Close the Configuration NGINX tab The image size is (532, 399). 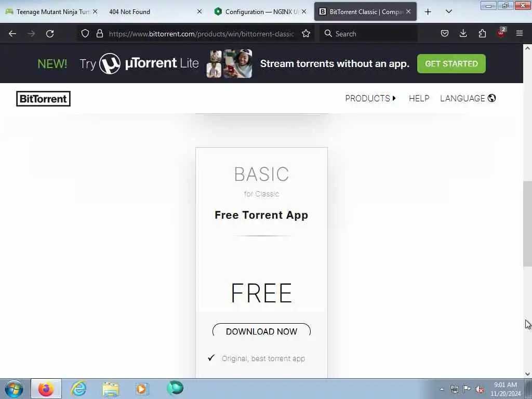pos(304,11)
